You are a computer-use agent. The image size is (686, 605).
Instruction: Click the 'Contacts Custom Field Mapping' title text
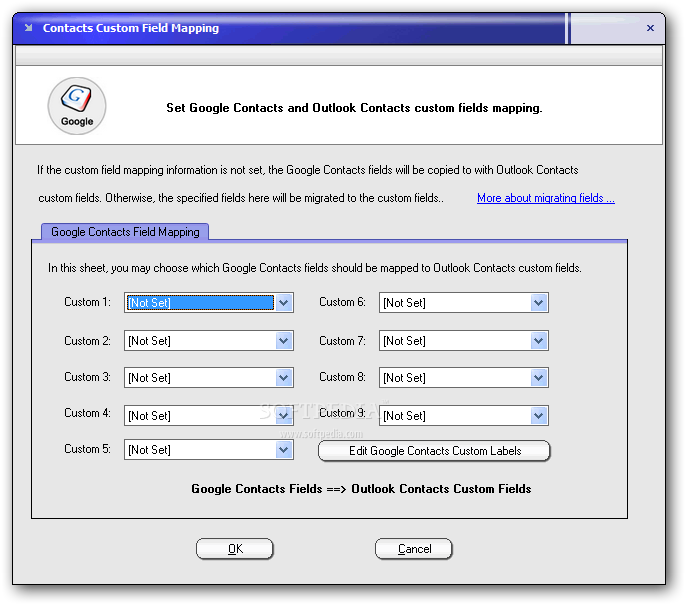[131, 28]
